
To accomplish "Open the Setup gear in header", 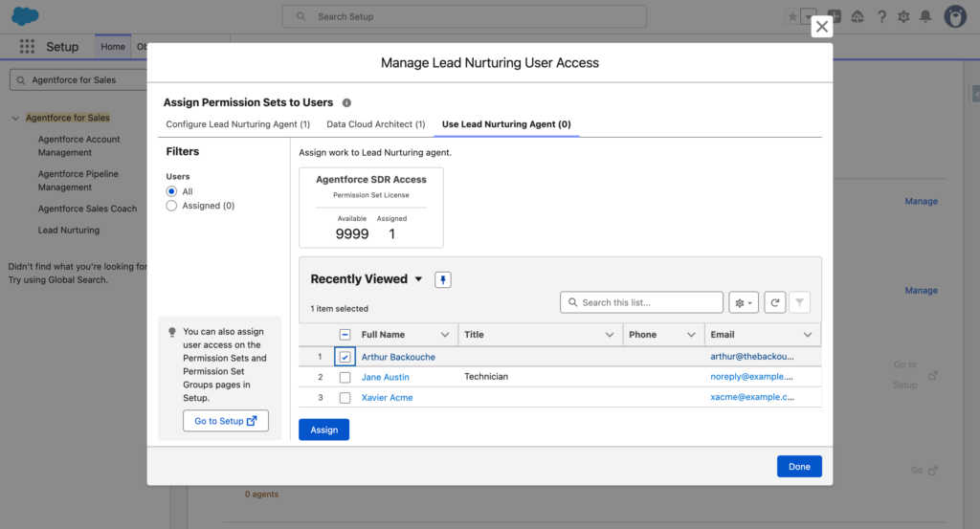I will click(902, 16).
